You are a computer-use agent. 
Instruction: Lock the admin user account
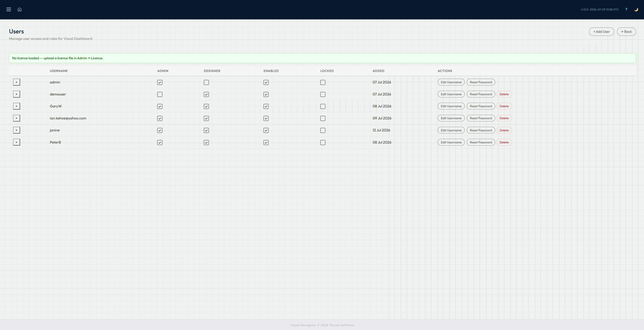pyautogui.click(x=323, y=82)
